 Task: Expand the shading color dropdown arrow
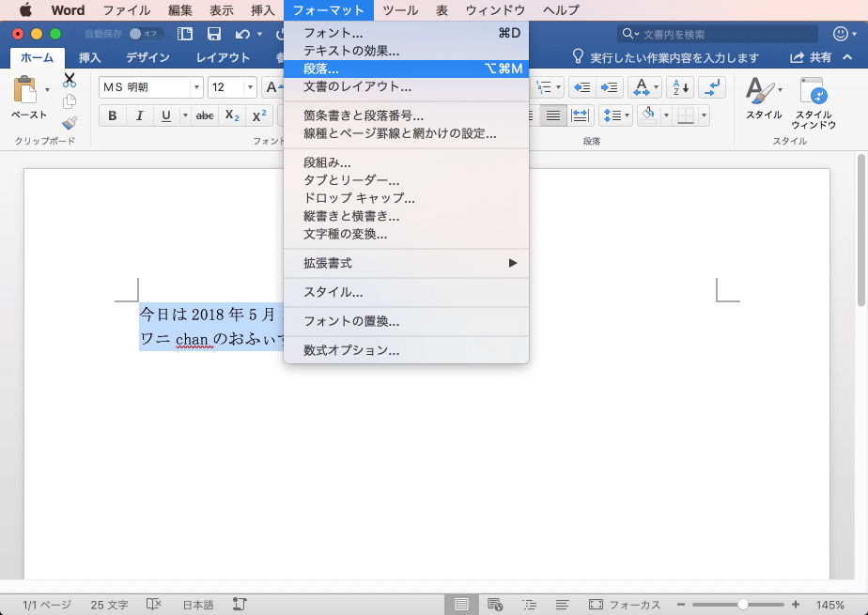667,115
